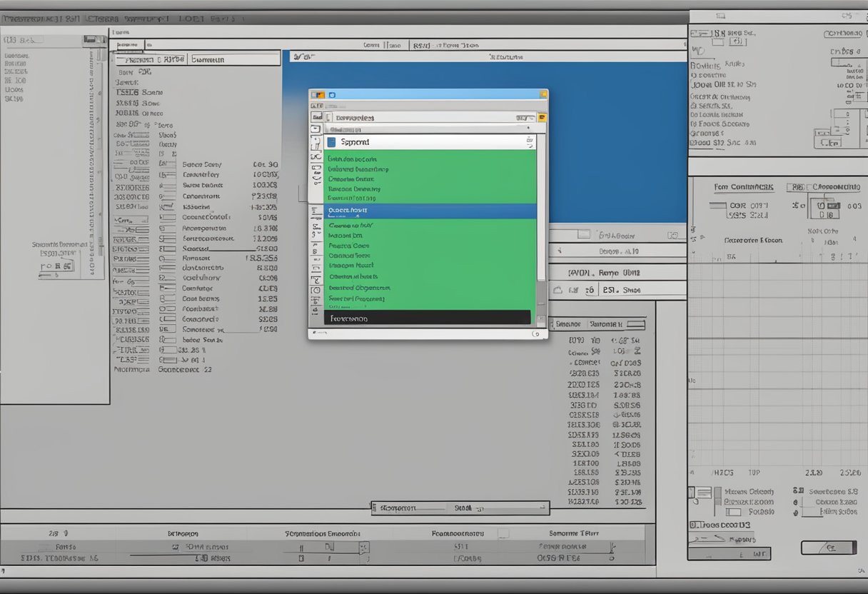Image resolution: width=868 pixels, height=594 pixels.
Task: Click the round icon at the dialog's bottom-right
Action: point(535,333)
